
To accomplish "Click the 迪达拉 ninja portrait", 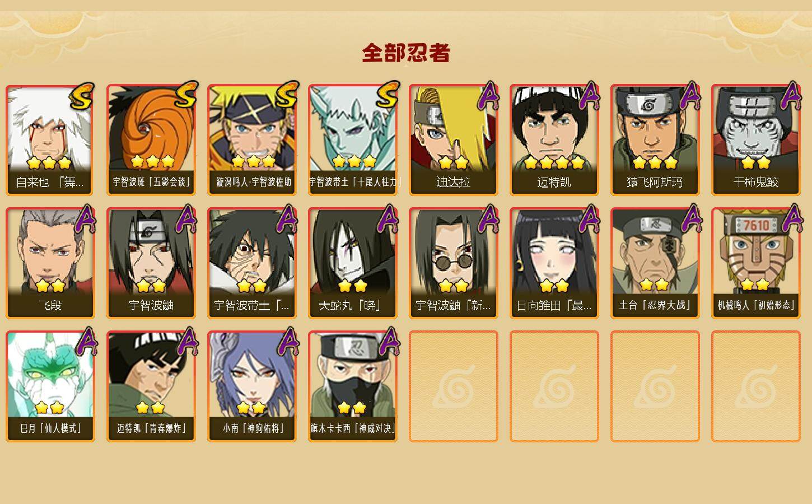I will [454, 140].
